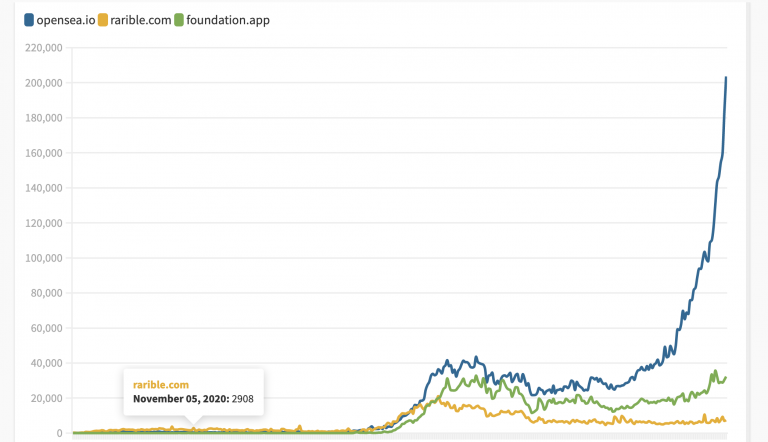
Task: Click the green foundation.app legend swatch
Action: coord(179,19)
